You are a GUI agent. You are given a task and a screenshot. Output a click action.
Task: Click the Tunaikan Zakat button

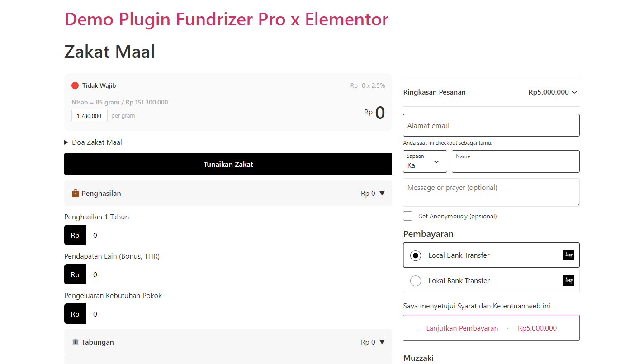[x=228, y=164]
